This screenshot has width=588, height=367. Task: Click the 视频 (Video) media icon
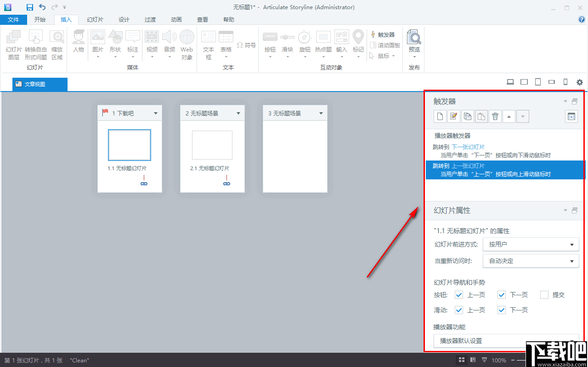tap(152, 41)
